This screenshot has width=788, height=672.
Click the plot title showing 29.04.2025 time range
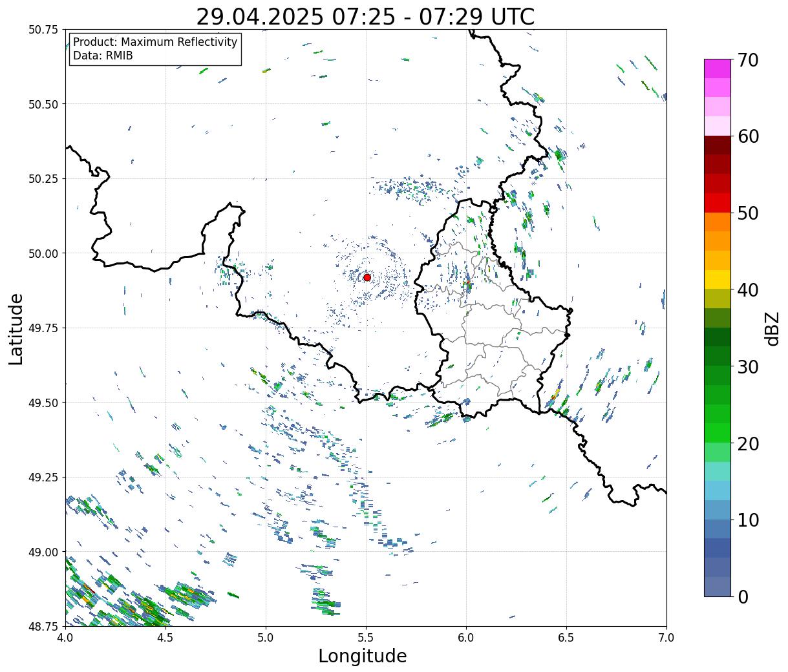[x=365, y=16]
